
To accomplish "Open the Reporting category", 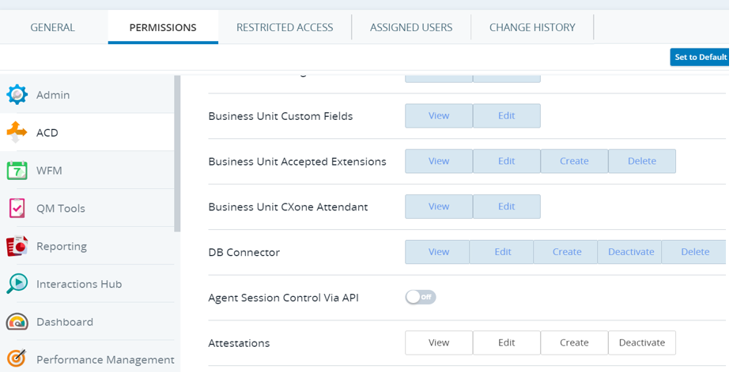I will point(87,246).
